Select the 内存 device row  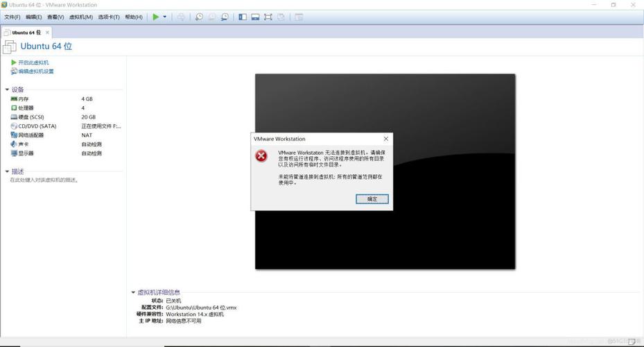66,99
